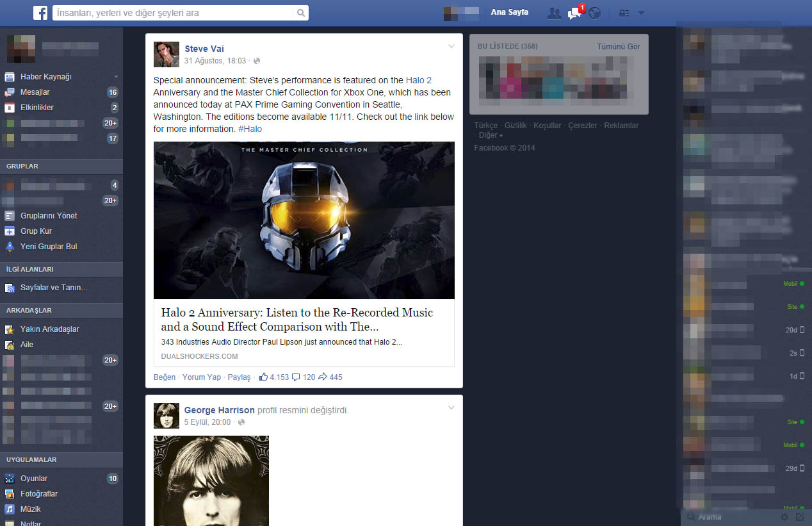The image size is (812, 526).
Task: Expand Steve Vai post options chevron
Action: 451,46
